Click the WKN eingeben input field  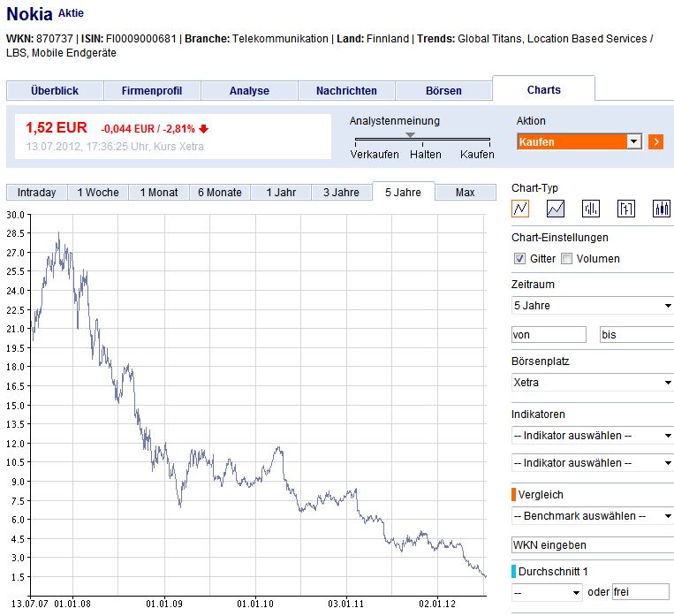coord(593,545)
